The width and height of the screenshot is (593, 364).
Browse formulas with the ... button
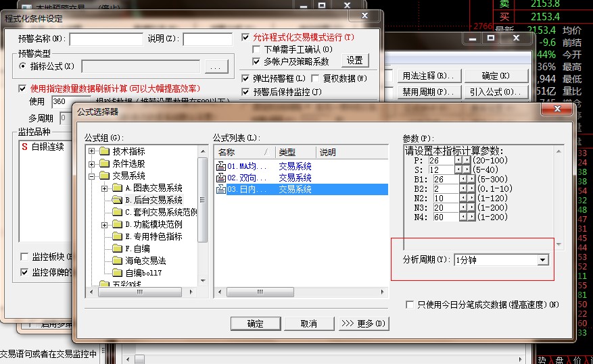(x=216, y=66)
